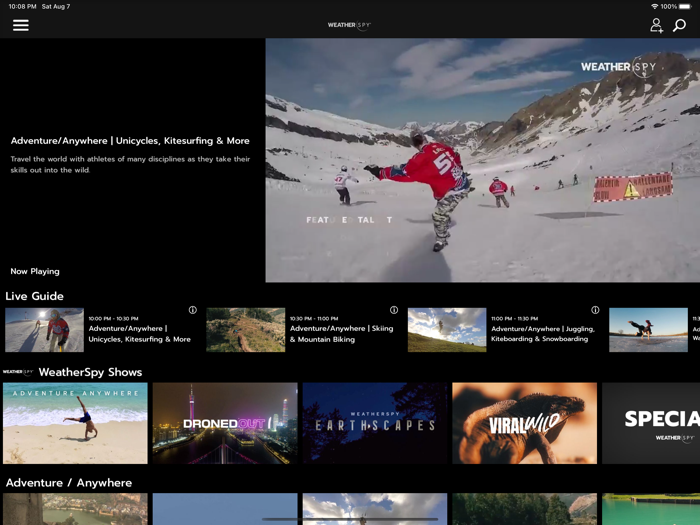Tap the live video player

point(482,160)
